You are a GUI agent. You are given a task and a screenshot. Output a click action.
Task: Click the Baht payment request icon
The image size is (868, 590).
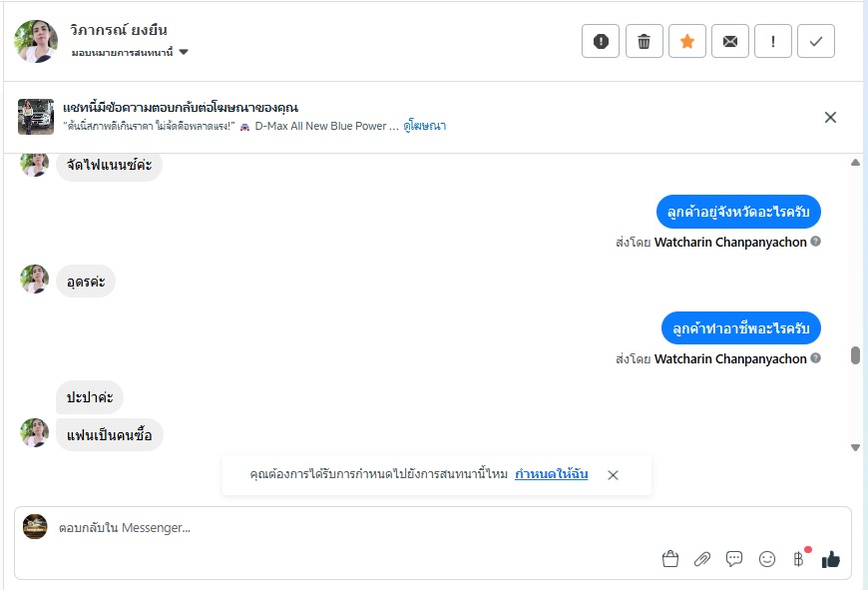tap(798, 559)
